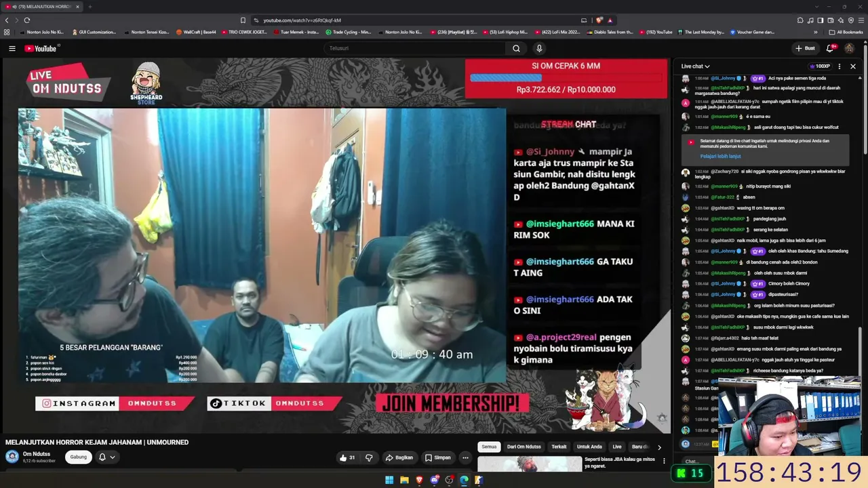The height and width of the screenshot is (488, 868).
Task: Open browser apps grid icon
Action: (7, 32)
